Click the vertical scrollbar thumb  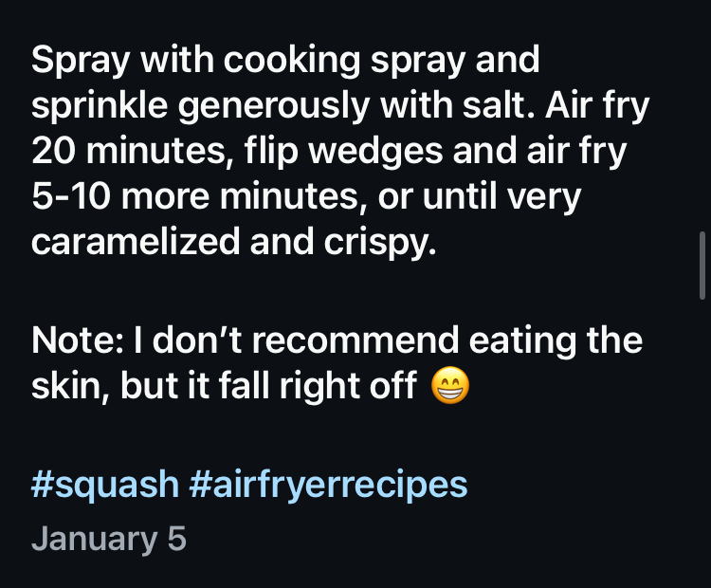[x=702, y=266]
